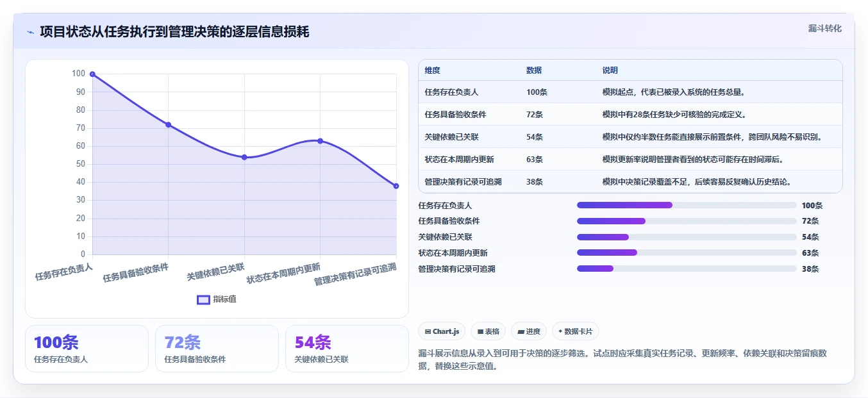
Task: Click the chart data point at value 54
Action: click(244, 157)
